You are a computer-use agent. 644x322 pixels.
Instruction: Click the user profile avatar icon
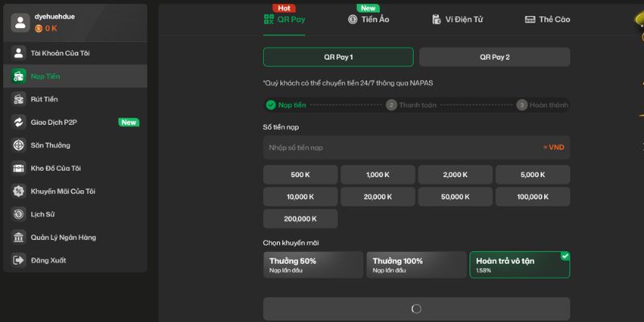[20, 22]
